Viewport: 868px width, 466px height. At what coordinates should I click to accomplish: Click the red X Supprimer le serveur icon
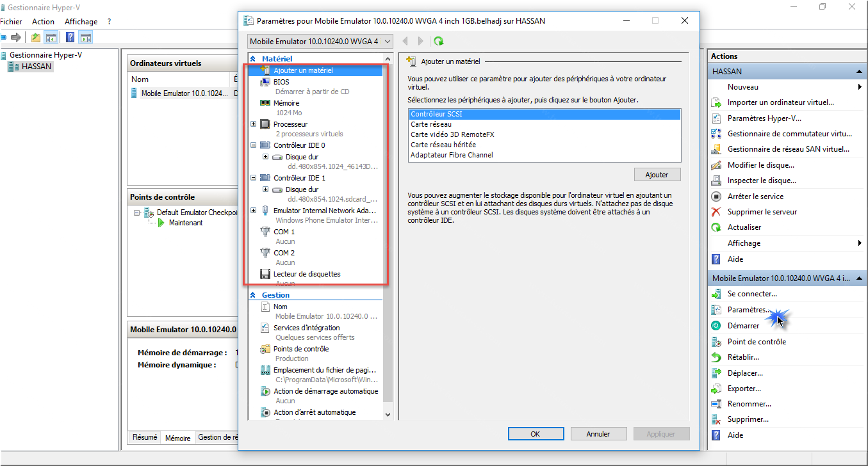716,212
